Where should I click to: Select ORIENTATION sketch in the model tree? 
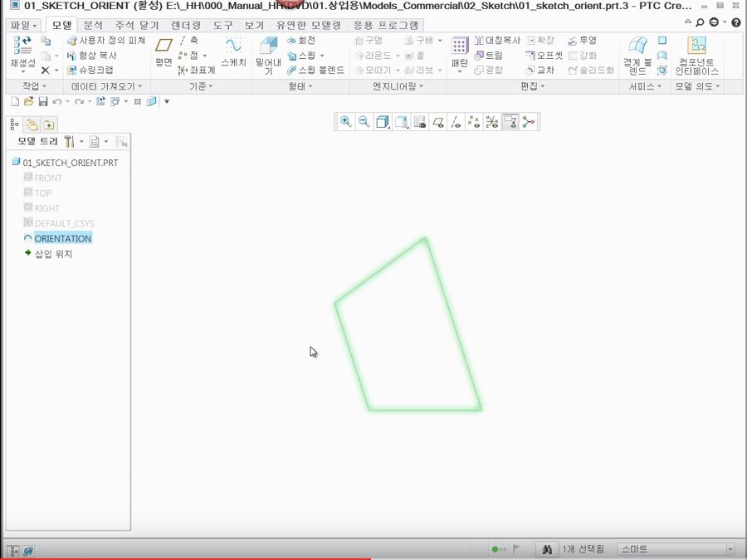click(x=63, y=239)
